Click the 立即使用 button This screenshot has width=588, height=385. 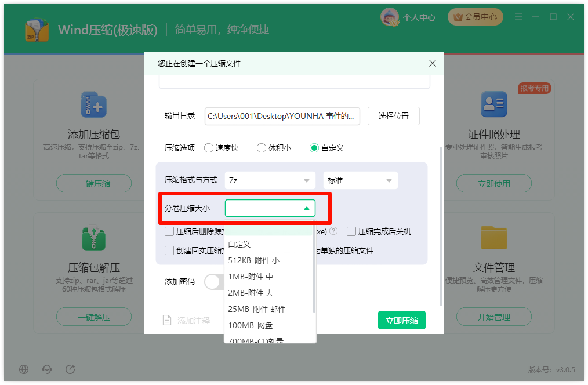[494, 184]
